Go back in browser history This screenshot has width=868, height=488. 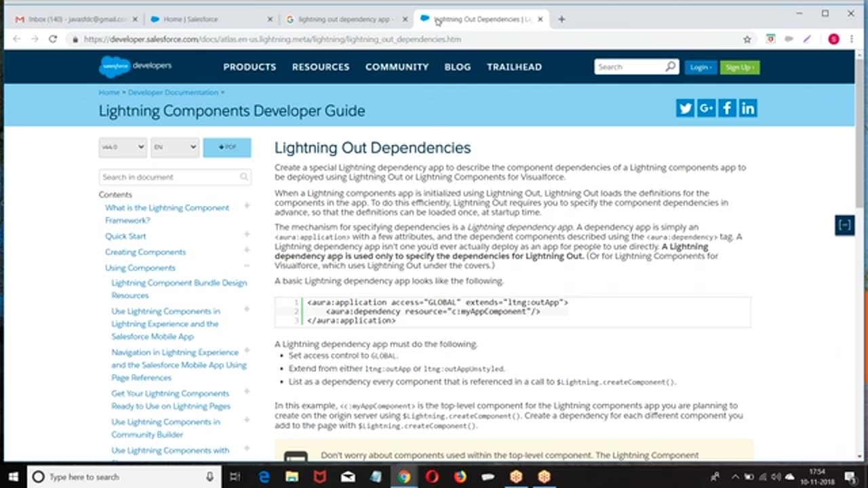(16, 39)
